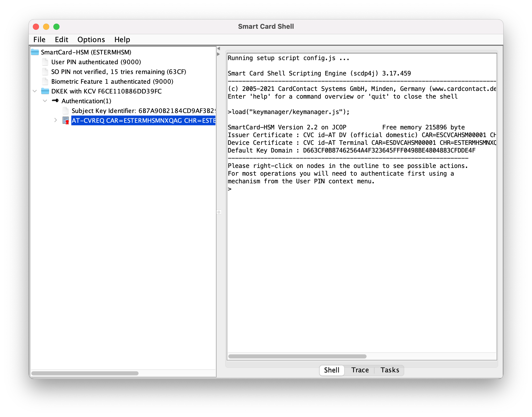Select AT-CVREQ CAR=ESTERMHSMNXQAG row
The image size is (532, 417).
click(x=143, y=120)
